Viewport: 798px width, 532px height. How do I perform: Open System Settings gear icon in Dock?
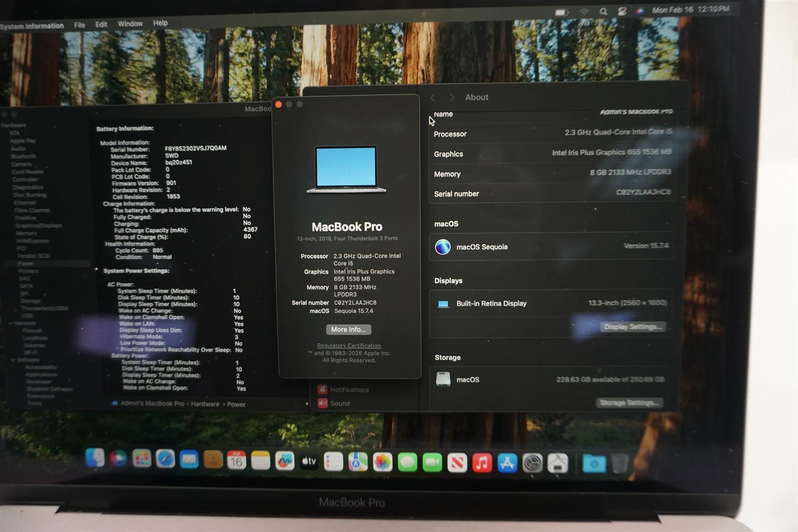click(532, 464)
